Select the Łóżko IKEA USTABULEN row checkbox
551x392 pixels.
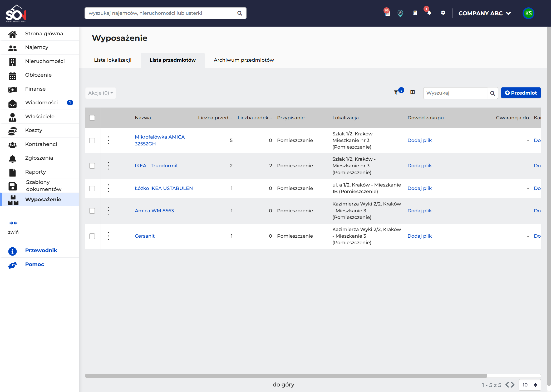(92, 188)
